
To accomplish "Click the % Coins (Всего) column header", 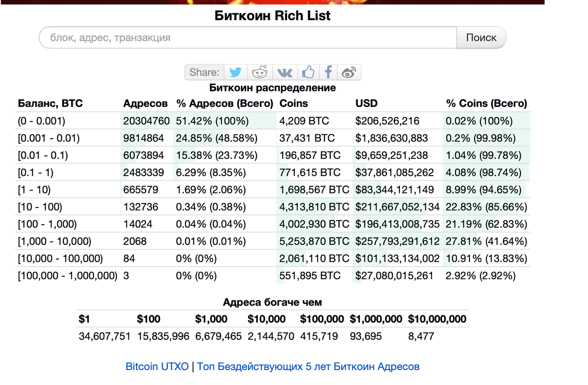I will [x=487, y=103].
